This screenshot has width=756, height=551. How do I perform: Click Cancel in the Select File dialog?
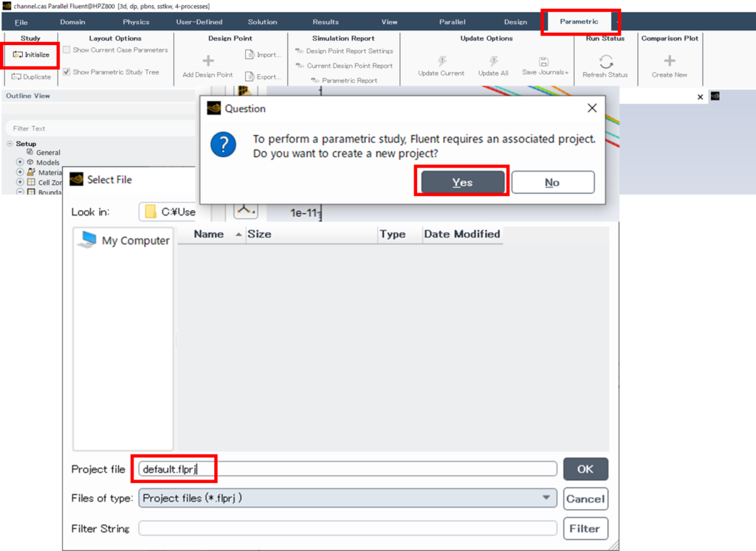(585, 499)
